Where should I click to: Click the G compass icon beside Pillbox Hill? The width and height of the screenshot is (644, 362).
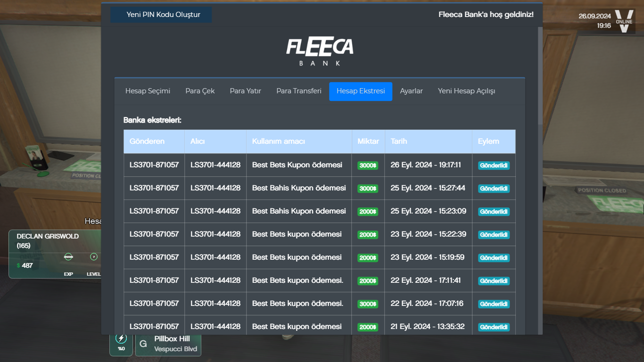point(143,345)
